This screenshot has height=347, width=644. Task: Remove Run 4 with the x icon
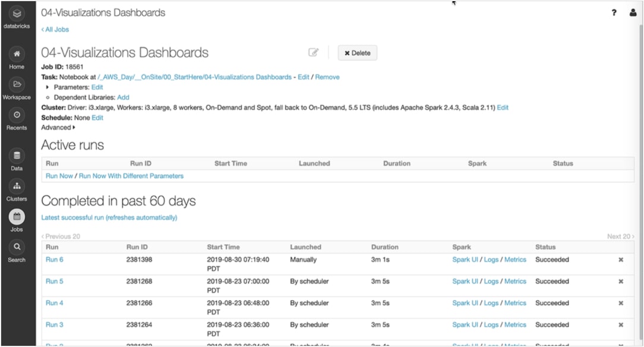tap(621, 303)
